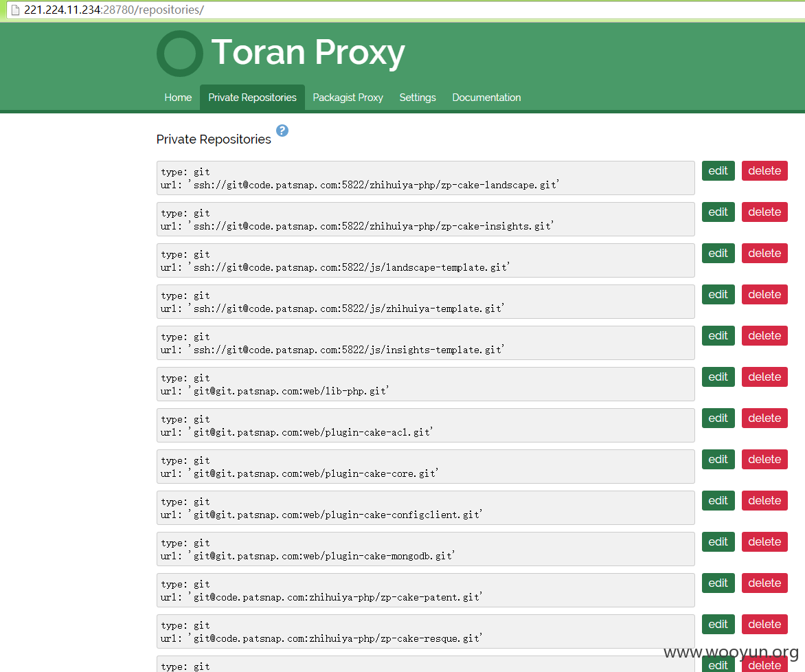Edit the plugin-cake-configclient.git repository
The height and width of the screenshot is (672, 805).
click(x=718, y=500)
